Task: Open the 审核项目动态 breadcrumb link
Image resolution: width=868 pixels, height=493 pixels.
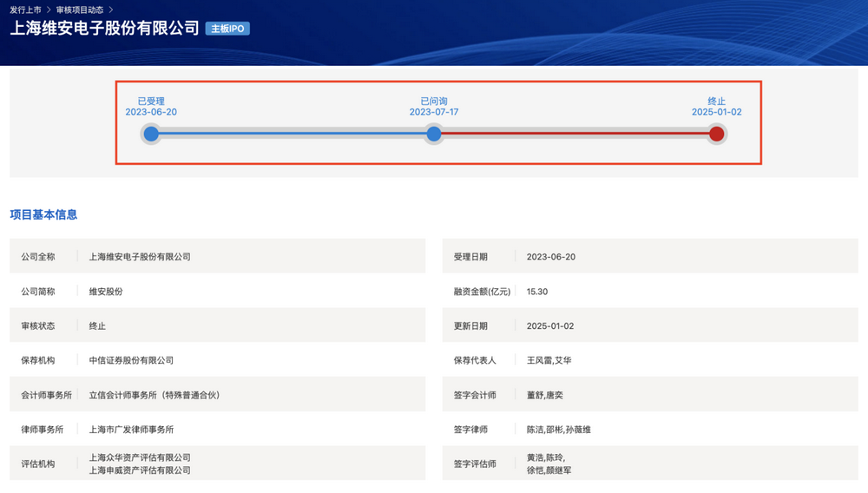Action: pyautogui.click(x=80, y=10)
